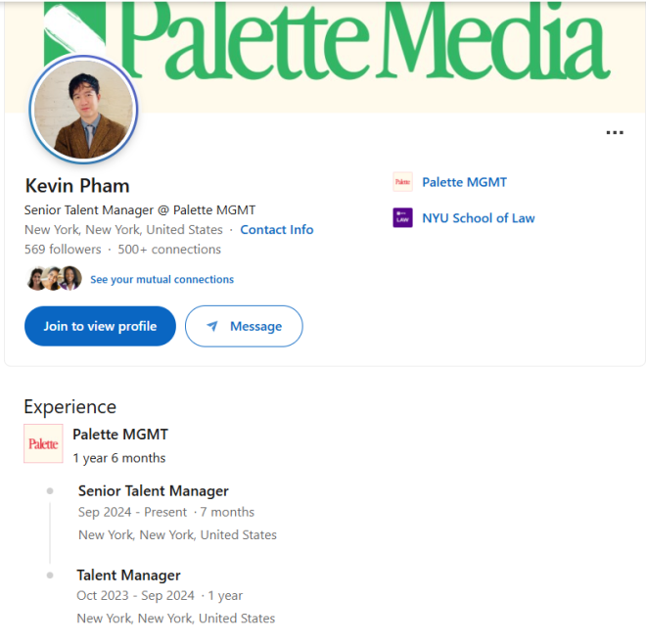646x644 pixels.
Task: Click the Oct 2023 - Sep 2024 date line
Action: (x=160, y=596)
